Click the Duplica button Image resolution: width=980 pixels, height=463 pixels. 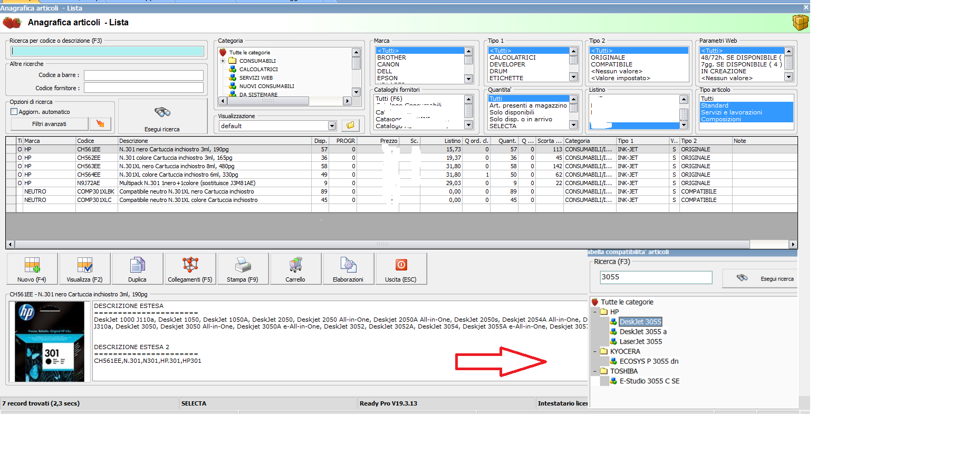tap(138, 269)
